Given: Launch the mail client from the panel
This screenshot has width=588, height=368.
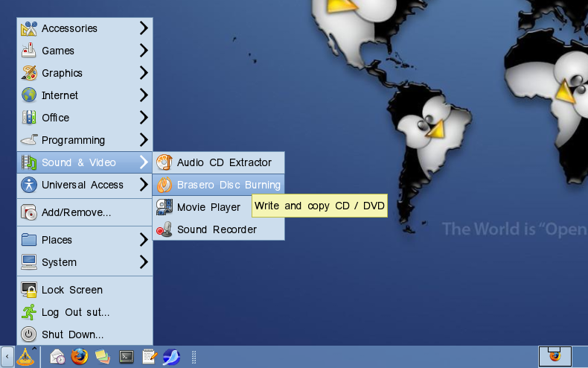Looking at the screenshot, I should tap(57, 357).
